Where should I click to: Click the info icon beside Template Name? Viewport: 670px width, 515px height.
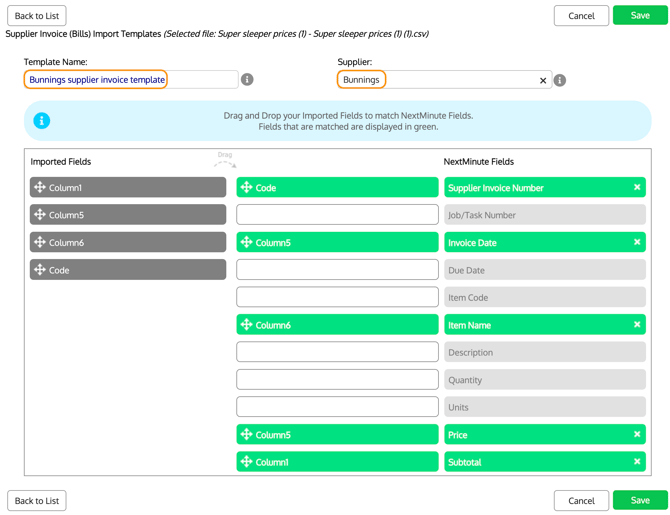pyautogui.click(x=247, y=80)
